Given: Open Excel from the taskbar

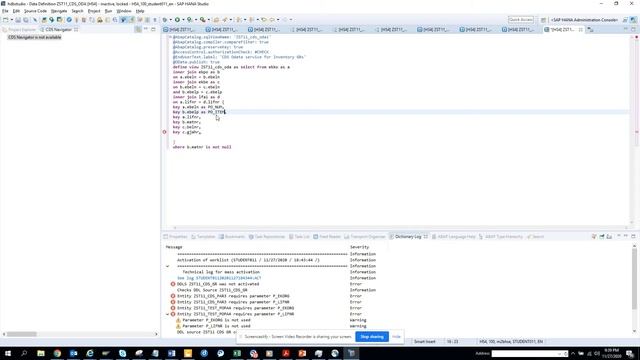Looking at the screenshot, I should pyautogui.click(x=237, y=353).
